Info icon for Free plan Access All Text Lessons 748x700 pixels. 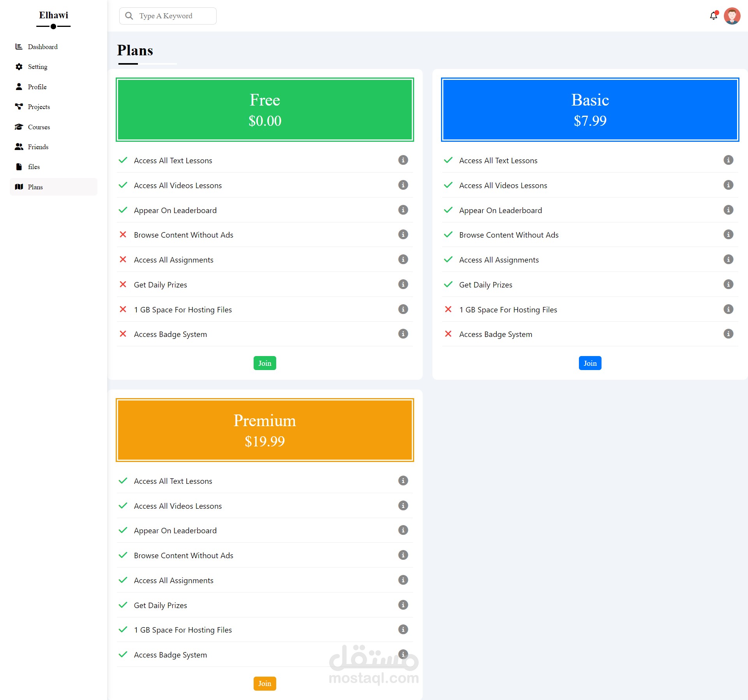tap(403, 160)
